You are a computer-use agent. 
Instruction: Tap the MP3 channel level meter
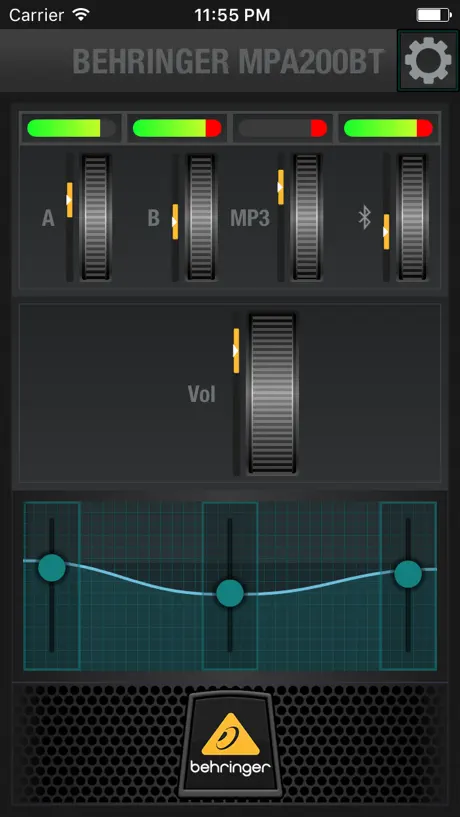point(283,128)
